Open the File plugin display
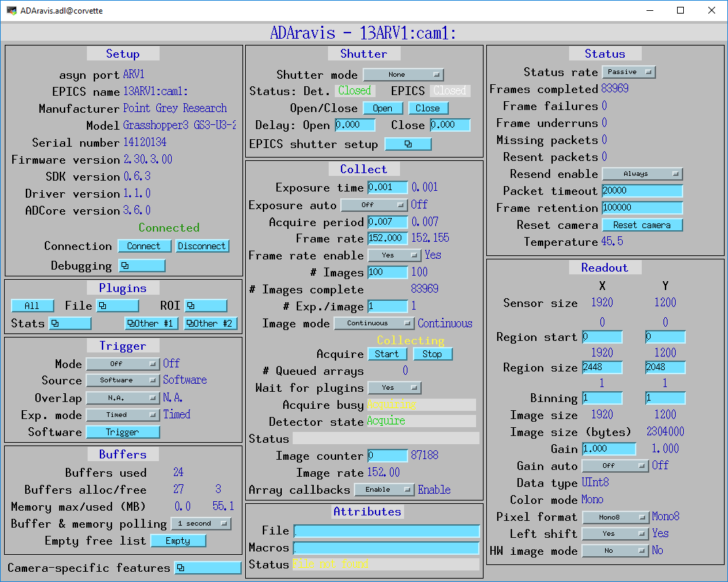728x582 pixels. (x=117, y=306)
